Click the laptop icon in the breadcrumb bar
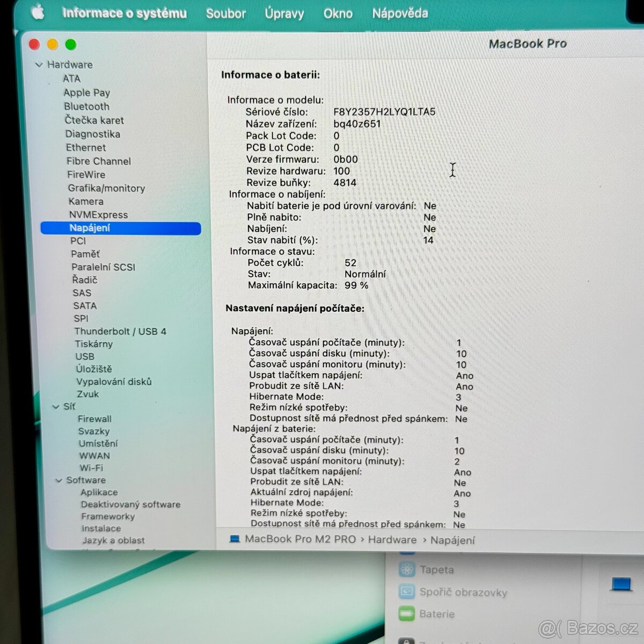 pos(234,539)
